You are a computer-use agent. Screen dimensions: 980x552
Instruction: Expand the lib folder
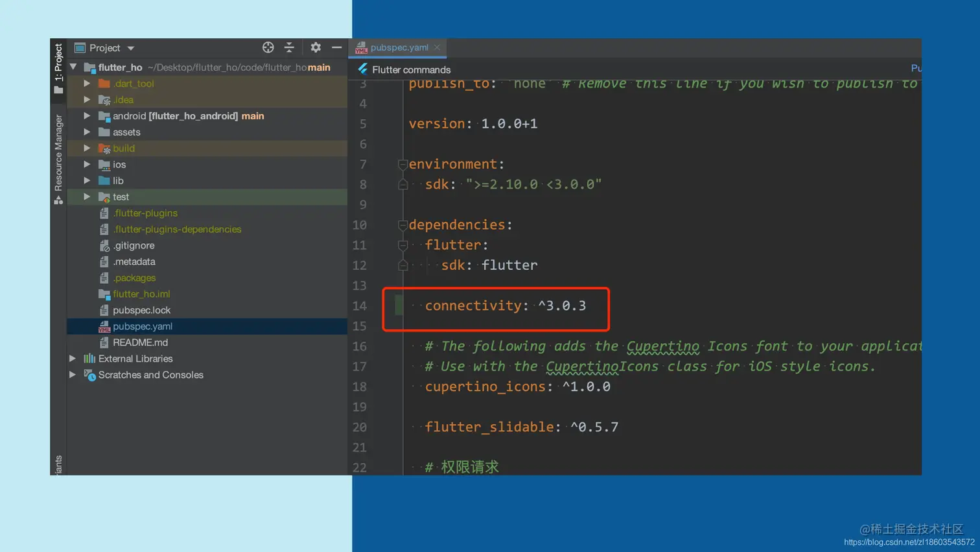pos(87,180)
